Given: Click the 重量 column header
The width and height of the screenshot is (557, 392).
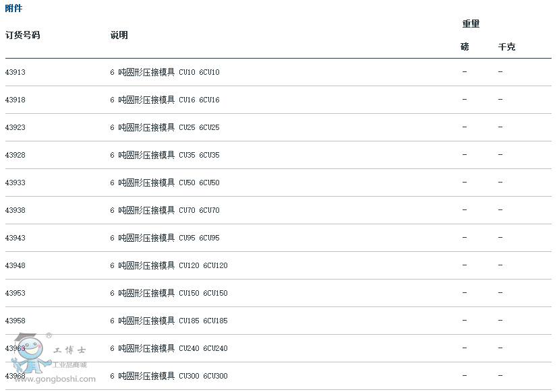Looking at the screenshot, I should (x=471, y=24).
